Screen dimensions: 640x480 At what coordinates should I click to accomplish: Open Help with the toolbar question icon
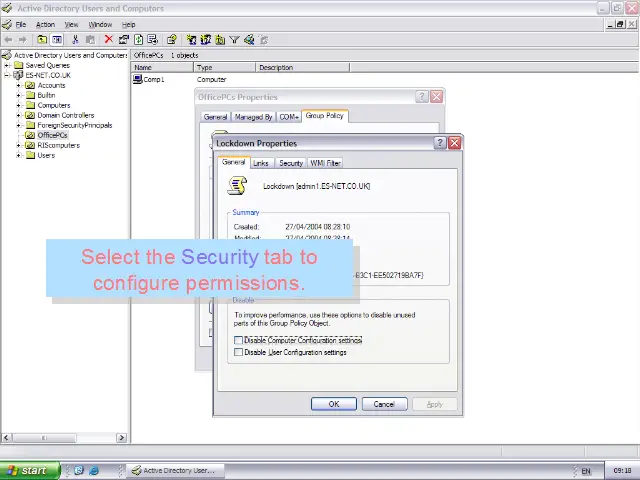pos(171,40)
